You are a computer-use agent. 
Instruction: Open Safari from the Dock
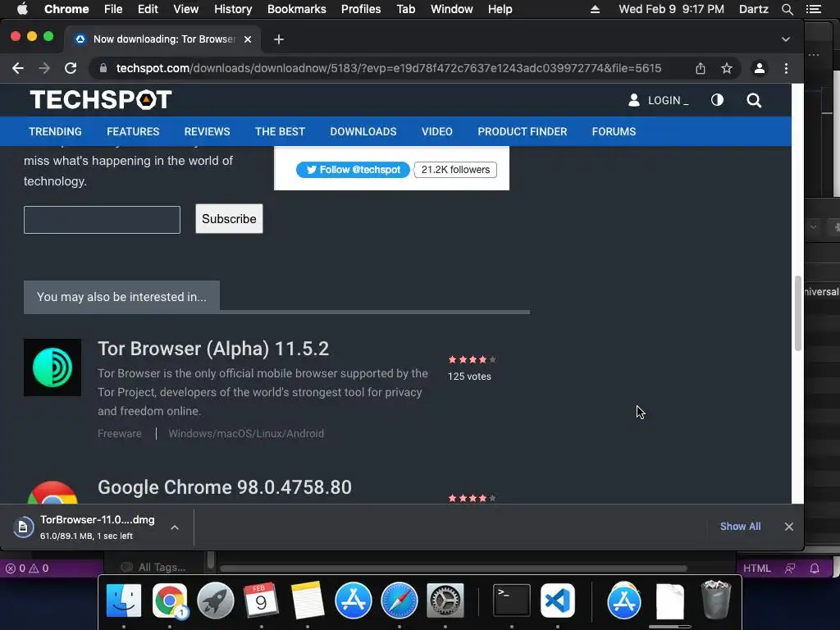click(x=399, y=601)
